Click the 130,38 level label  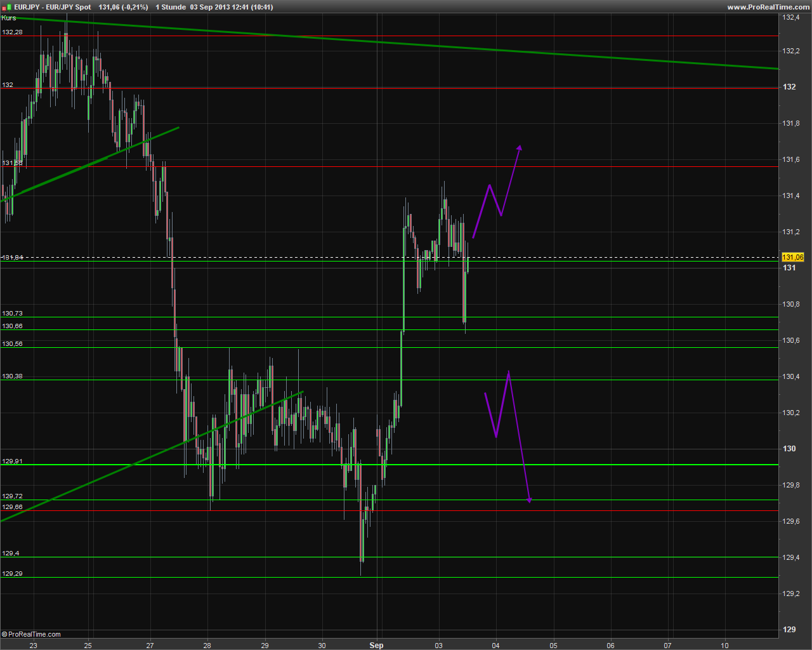[12, 376]
